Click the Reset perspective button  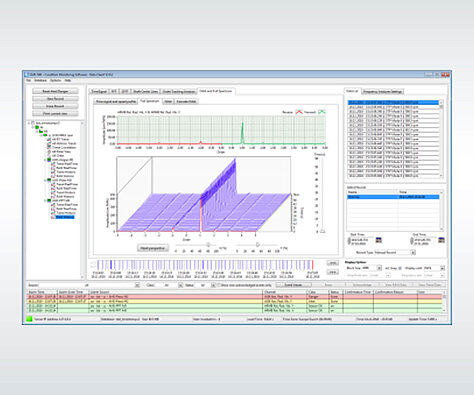(153, 248)
